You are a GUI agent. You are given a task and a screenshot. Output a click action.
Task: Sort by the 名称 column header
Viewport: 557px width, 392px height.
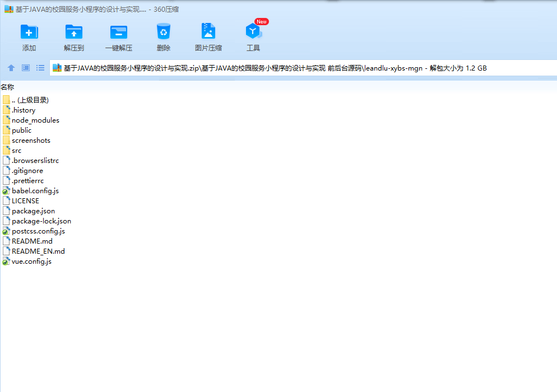pos(7,87)
